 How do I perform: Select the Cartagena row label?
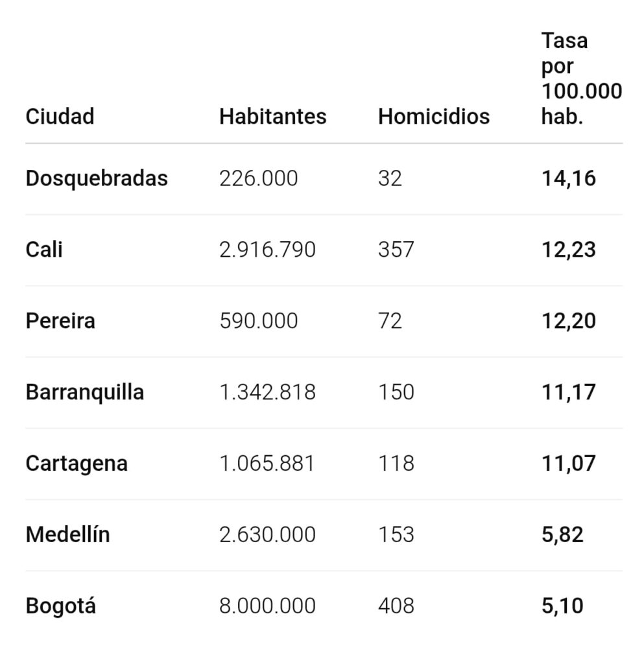coord(77,464)
